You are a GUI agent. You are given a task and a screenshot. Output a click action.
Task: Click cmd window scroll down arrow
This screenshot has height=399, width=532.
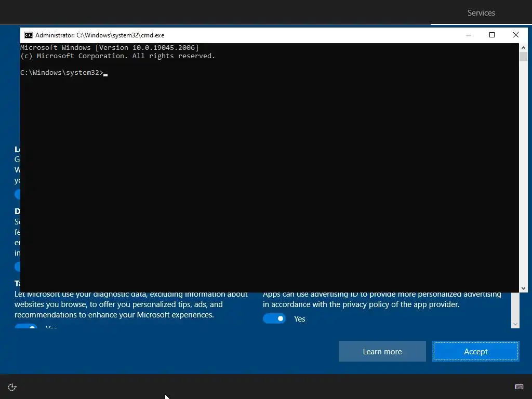pos(523,288)
